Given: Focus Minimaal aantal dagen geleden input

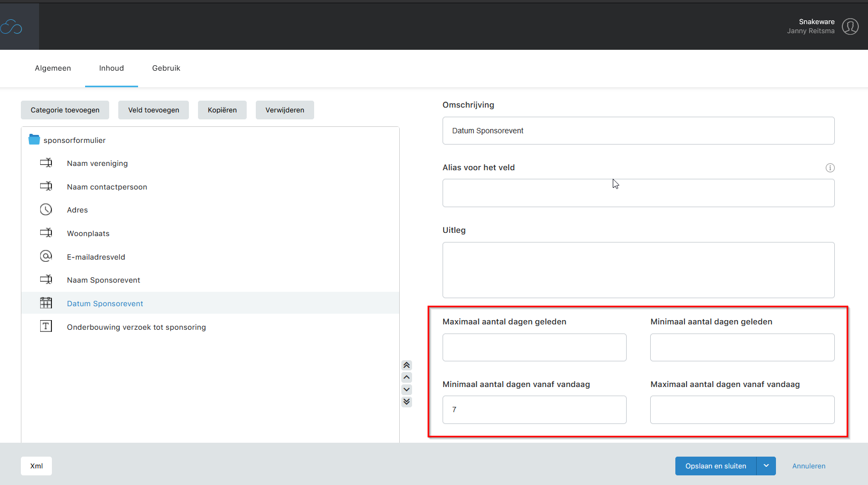Looking at the screenshot, I should coord(742,347).
